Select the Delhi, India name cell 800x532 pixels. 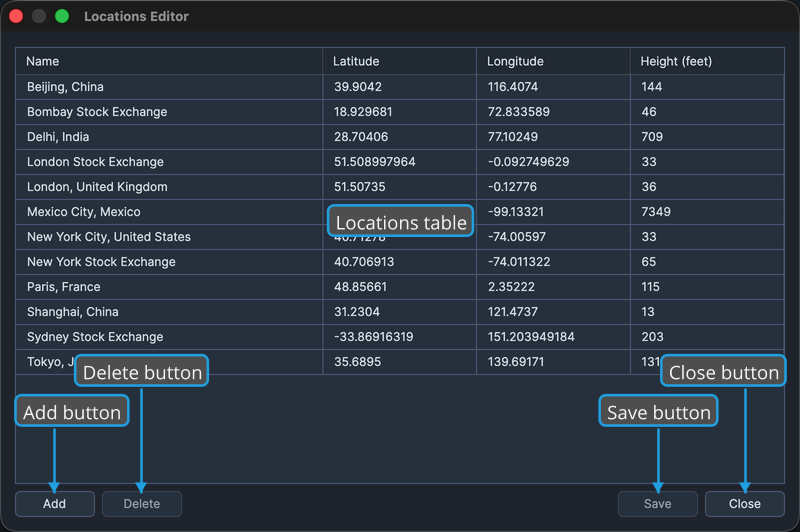coord(169,137)
